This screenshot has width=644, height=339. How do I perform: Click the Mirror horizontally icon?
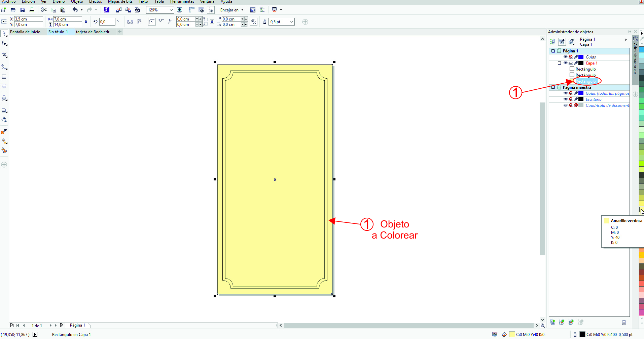(130, 22)
